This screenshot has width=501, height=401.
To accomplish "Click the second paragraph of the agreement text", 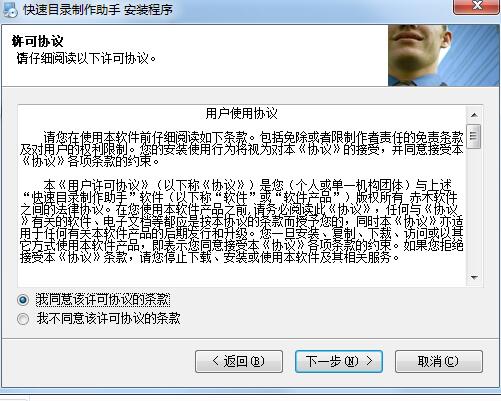I will pyautogui.click(x=242, y=221).
